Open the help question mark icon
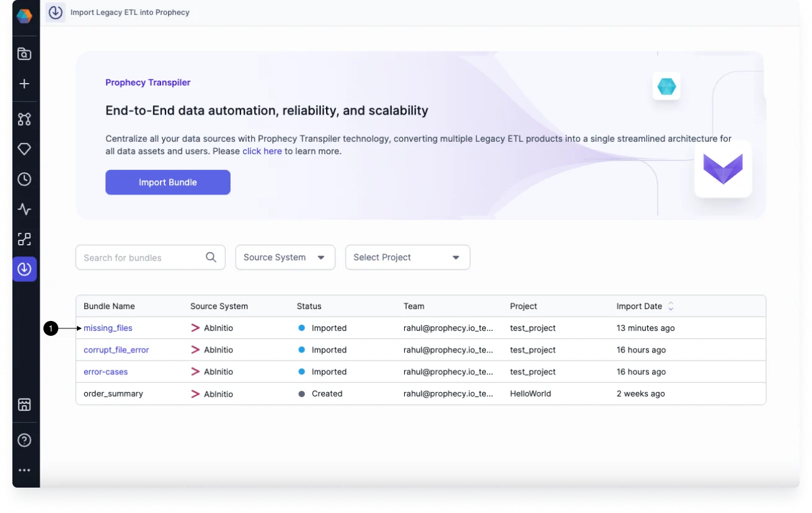Viewport: 812px width, 513px height. (24, 440)
